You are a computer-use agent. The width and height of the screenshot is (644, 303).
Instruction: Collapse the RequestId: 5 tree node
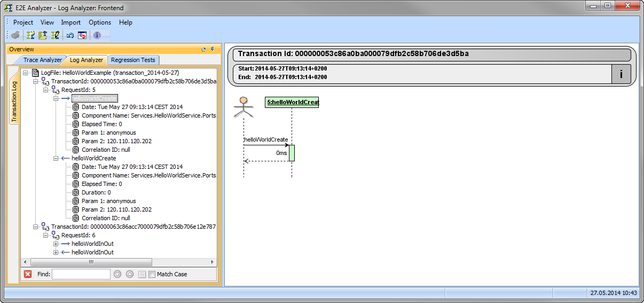click(x=46, y=90)
